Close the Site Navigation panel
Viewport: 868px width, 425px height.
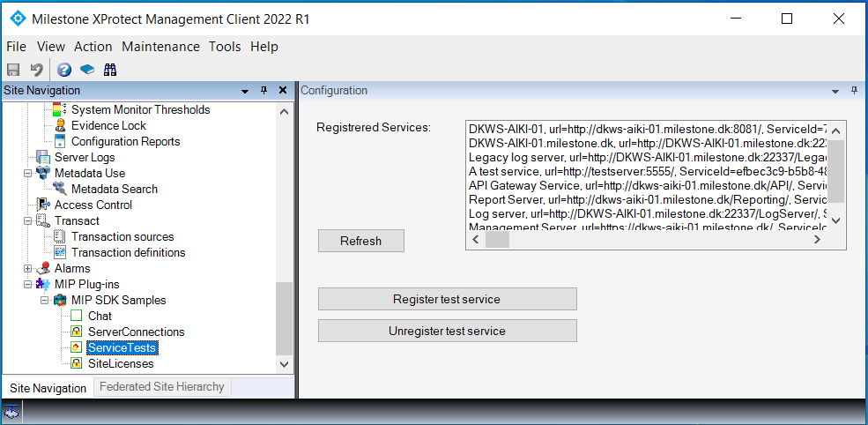(283, 90)
